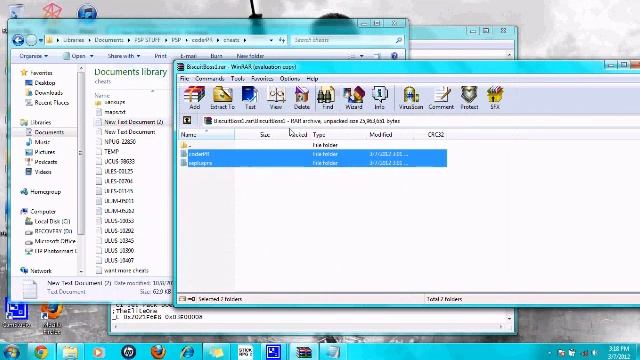Select the parent '..' folder row in WinRAR
Viewport: 640px width, 360px height.
[x=312, y=145]
